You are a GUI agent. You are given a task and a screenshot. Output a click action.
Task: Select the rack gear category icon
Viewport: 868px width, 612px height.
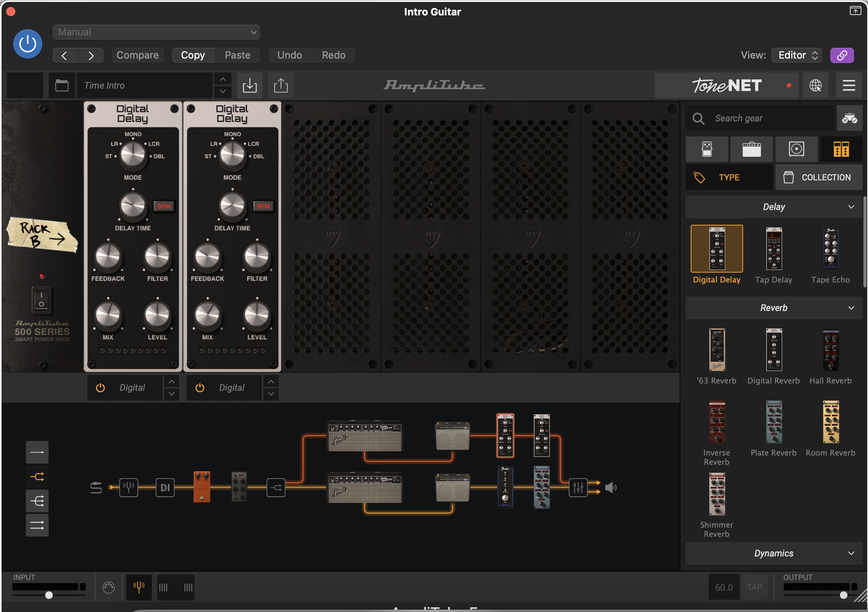pyautogui.click(x=841, y=149)
